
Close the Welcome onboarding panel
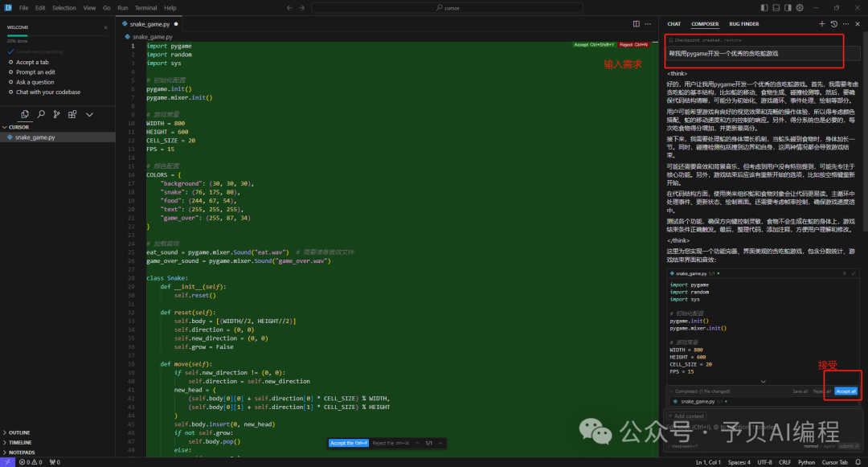[x=106, y=27]
